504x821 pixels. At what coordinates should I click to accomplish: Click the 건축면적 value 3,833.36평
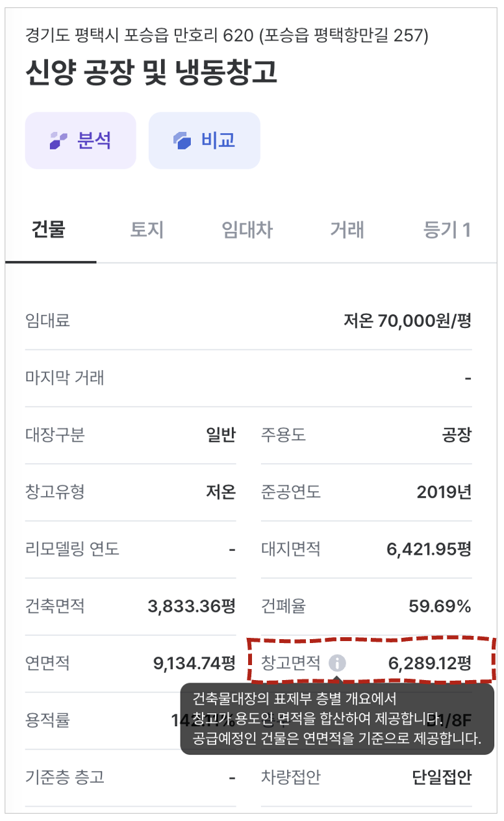point(192,606)
